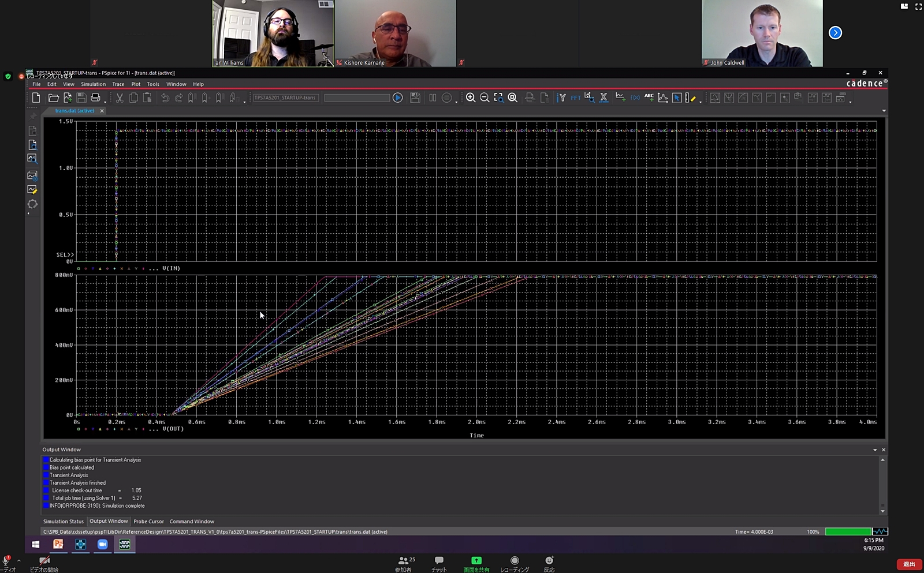This screenshot has height=573, width=924.
Task: Add a trace with the trace-plus icon
Action: point(620,98)
